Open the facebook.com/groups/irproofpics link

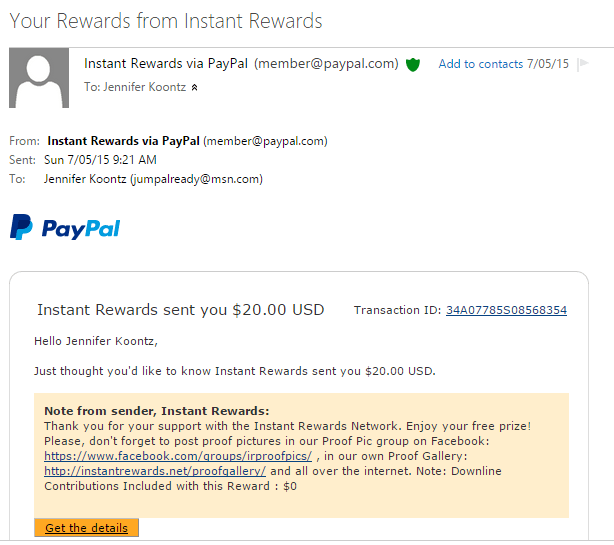pyautogui.click(x=178, y=456)
